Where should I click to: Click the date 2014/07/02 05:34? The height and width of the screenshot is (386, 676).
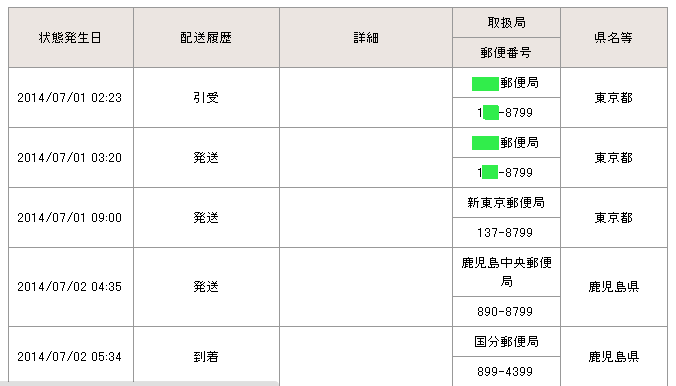pyautogui.click(x=69, y=357)
